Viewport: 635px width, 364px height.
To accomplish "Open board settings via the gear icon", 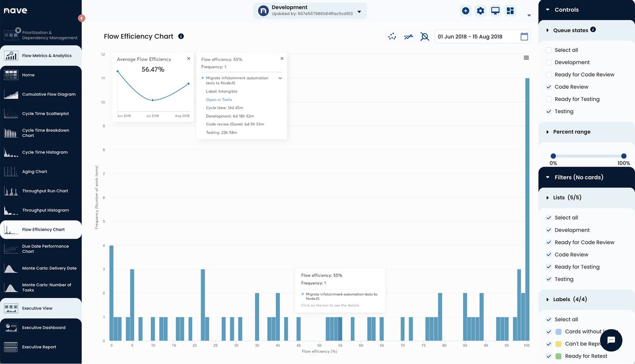I will [480, 10].
